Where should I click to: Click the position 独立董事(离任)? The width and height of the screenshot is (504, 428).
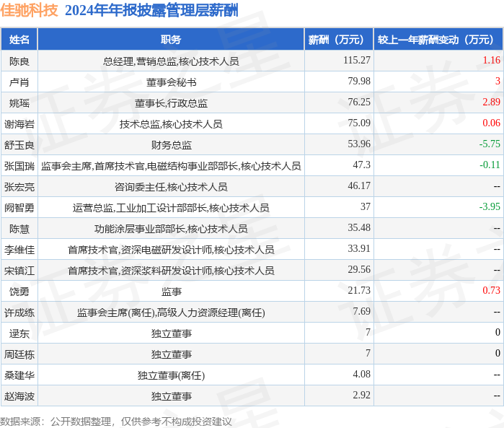[171, 375]
